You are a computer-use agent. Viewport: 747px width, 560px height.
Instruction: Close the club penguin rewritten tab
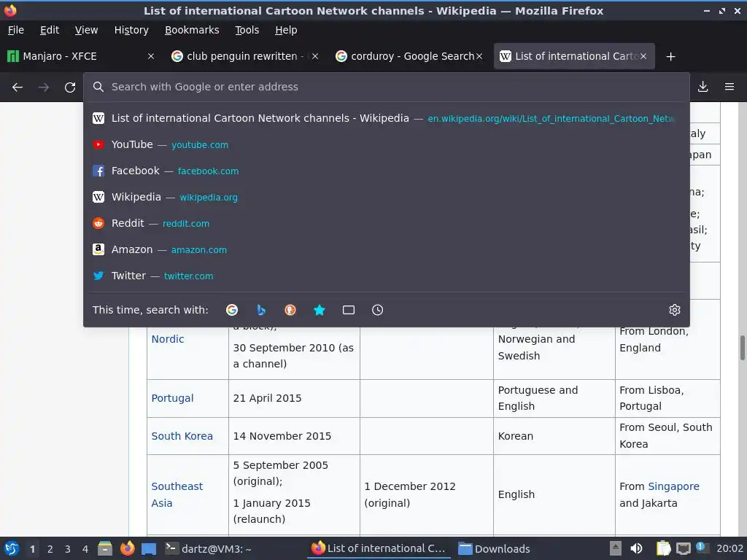(315, 56)
